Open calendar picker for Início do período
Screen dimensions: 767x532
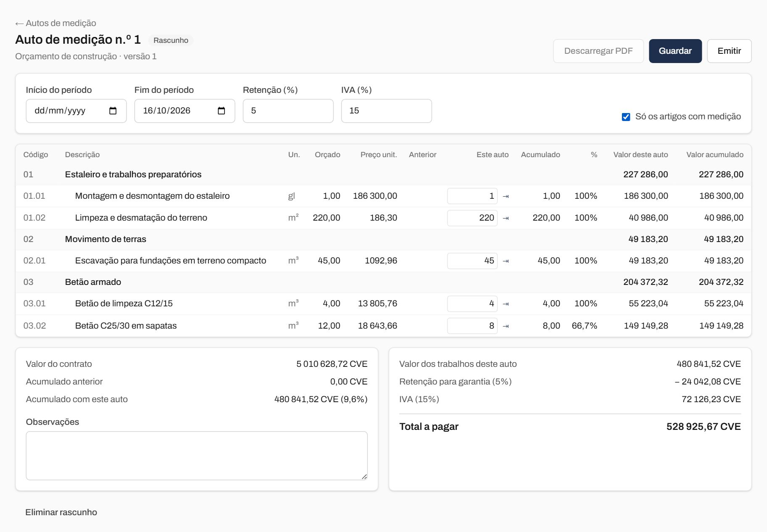click(x=113, y=111)
